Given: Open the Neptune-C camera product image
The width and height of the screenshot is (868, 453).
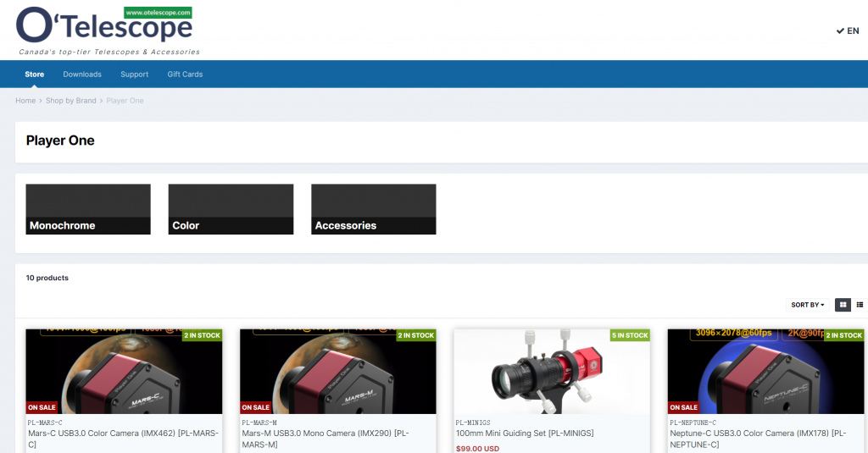Looking at the screenshot, I should pyautogui.click(x=765, y=371).
